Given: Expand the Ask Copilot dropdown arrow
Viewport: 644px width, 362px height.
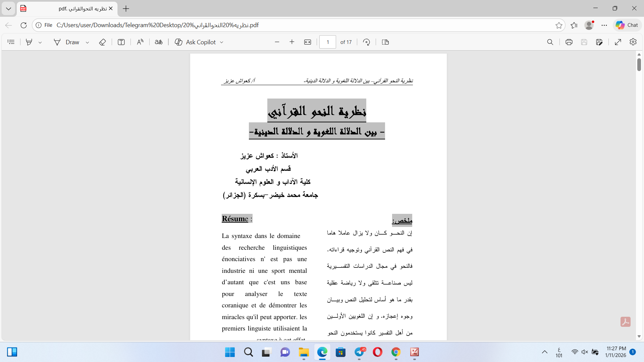Looking at the screenshot, I should pos(222,42).
